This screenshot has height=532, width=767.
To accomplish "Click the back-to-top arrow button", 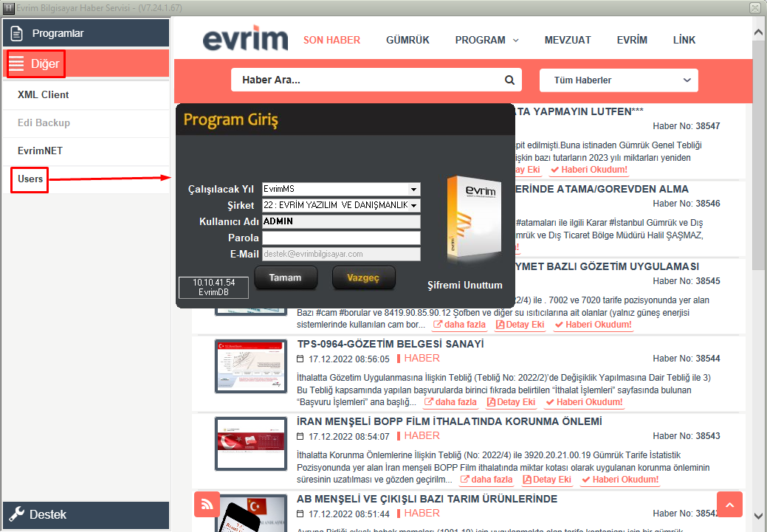I will 730,504.
